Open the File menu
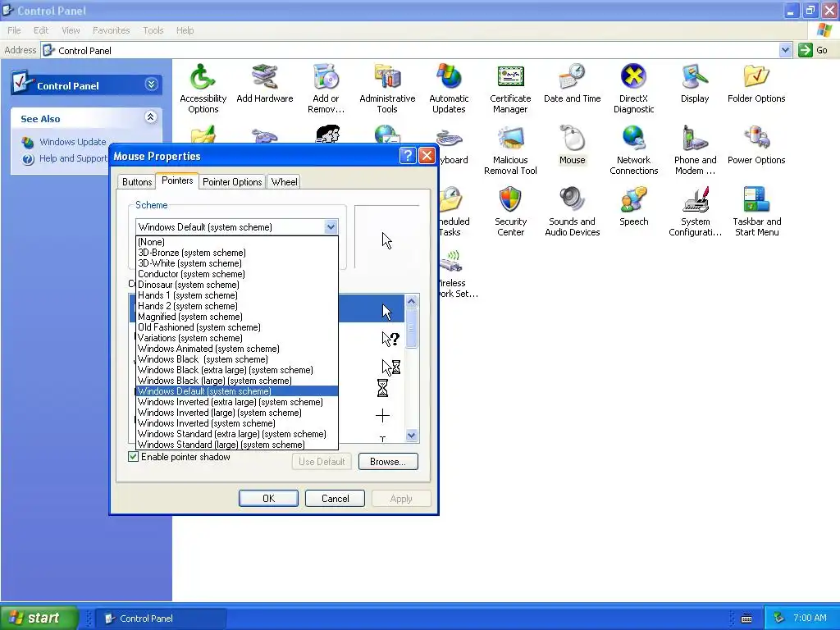840x630 pixels. pyautogui.click(x=15, y=30)
